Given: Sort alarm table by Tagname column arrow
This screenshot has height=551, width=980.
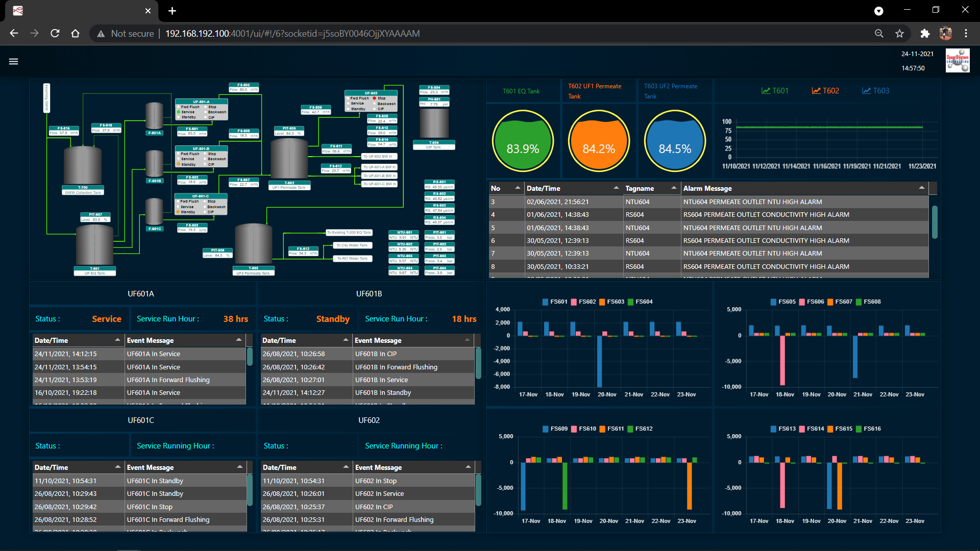Looking at the screenshot, I should click(674, 188).
